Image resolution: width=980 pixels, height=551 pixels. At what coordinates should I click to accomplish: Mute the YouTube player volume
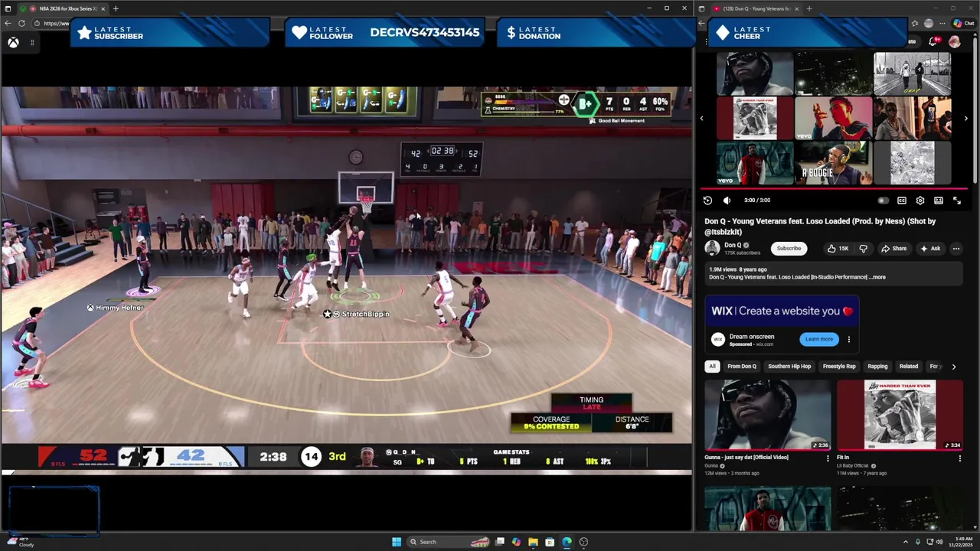pyautogui.click(x=727, y=201)
